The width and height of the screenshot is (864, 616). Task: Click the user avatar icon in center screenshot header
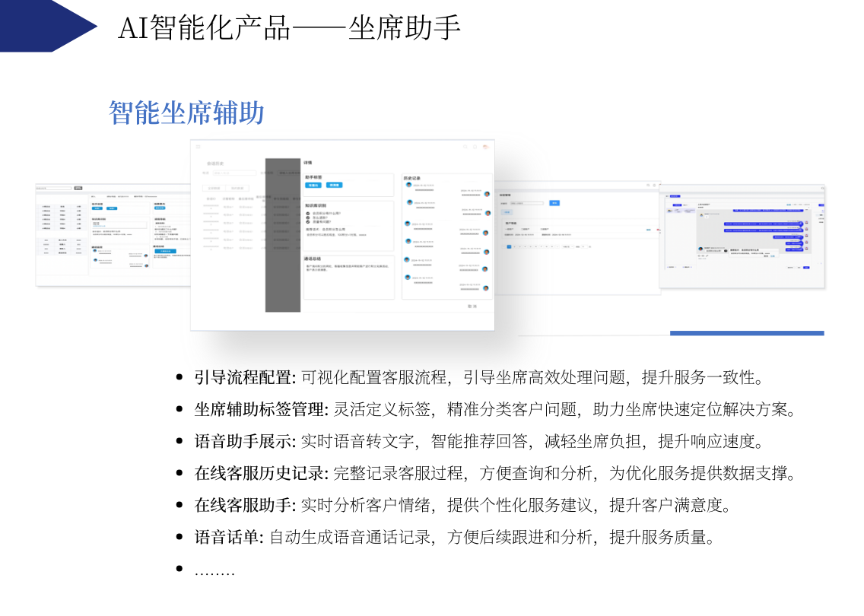485,147
